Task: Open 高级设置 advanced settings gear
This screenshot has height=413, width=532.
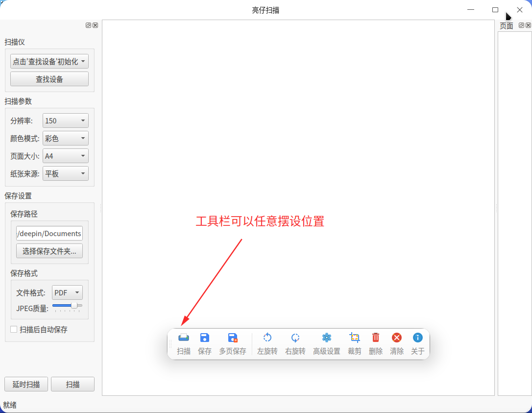Action: pos(326,338)
